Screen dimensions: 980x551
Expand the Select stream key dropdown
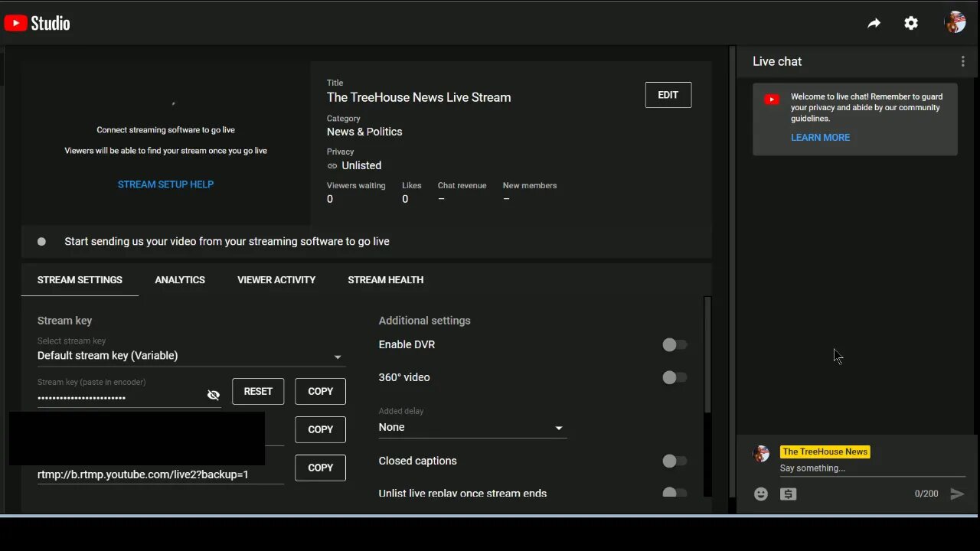coord(191,355)
